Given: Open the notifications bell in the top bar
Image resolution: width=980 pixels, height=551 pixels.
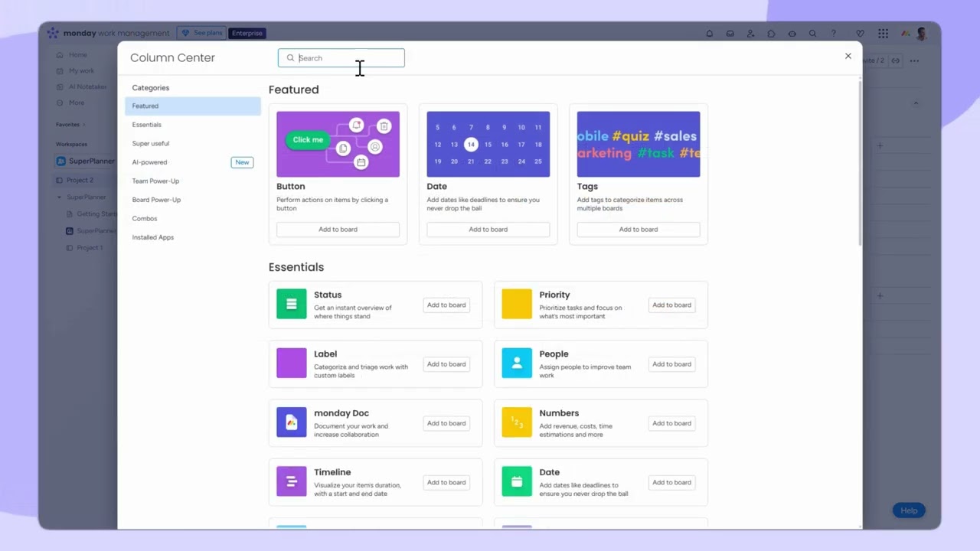Looking at the screenshot, I should pyautogui.click(x=709, y=34).
